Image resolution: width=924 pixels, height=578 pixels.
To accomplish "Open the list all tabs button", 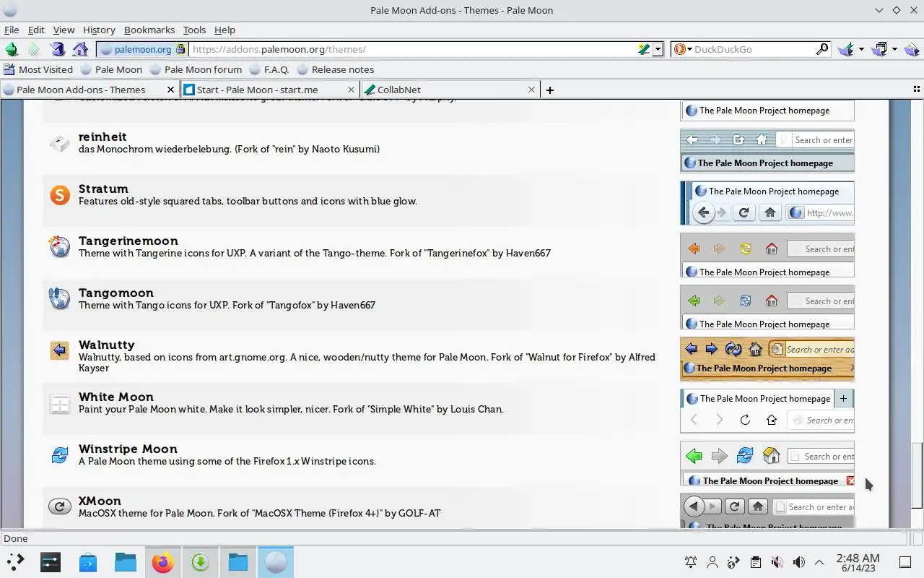I will (916, 90).
